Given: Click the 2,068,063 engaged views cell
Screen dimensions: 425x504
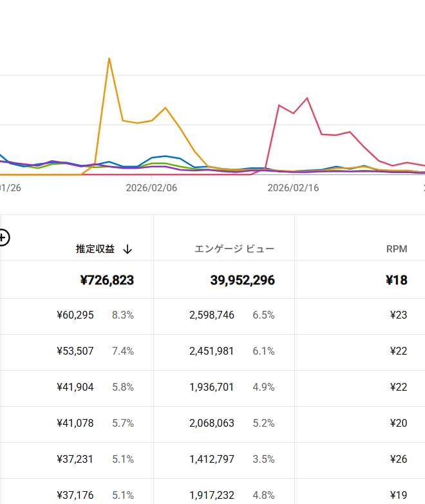Looking at the screenshot, I should tap(212, 424).
